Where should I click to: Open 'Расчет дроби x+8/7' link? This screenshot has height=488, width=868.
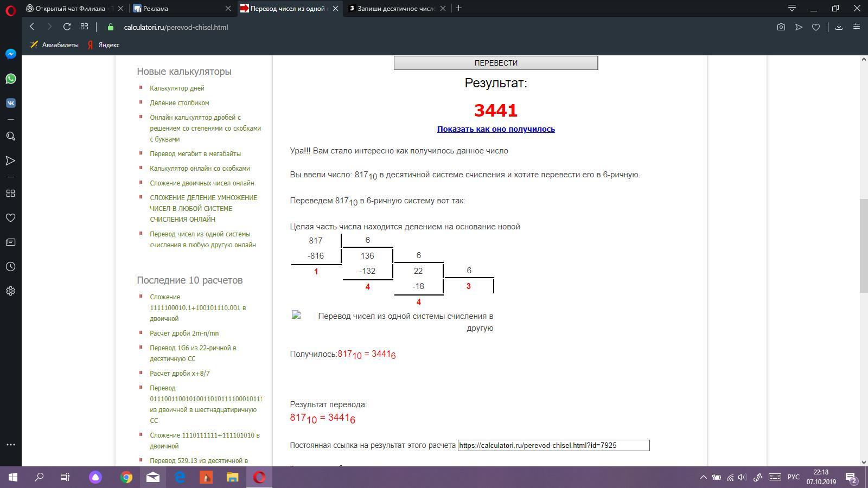click(x=180, y=373)
